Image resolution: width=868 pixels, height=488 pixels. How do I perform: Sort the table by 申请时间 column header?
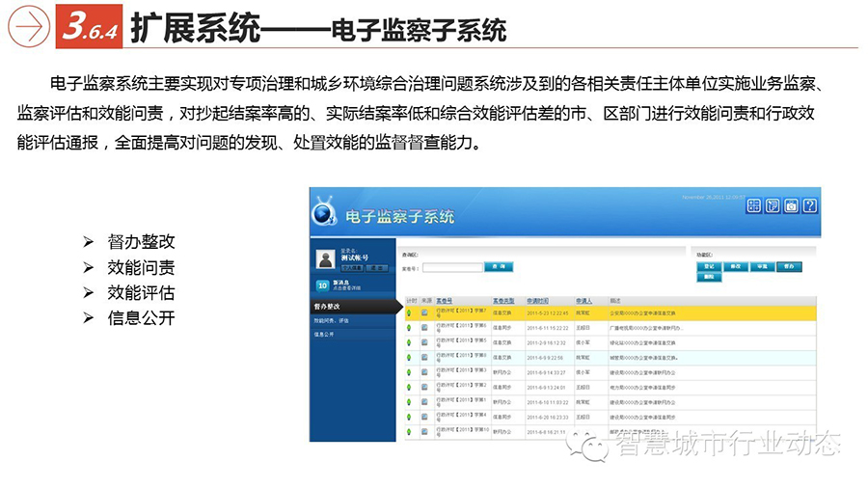(x=537, y=301)
